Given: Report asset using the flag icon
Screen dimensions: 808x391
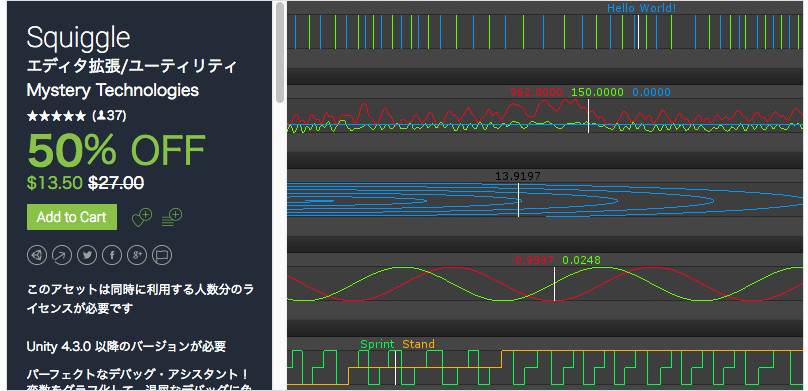Looking at the screenshot, I should 162,254.
